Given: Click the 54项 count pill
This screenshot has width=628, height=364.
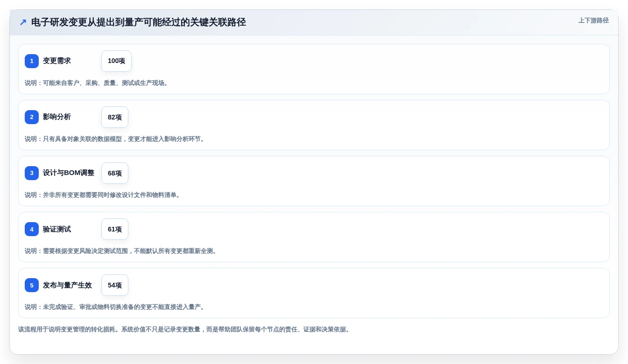Looking at the screenshot, I should pos(115,285).
